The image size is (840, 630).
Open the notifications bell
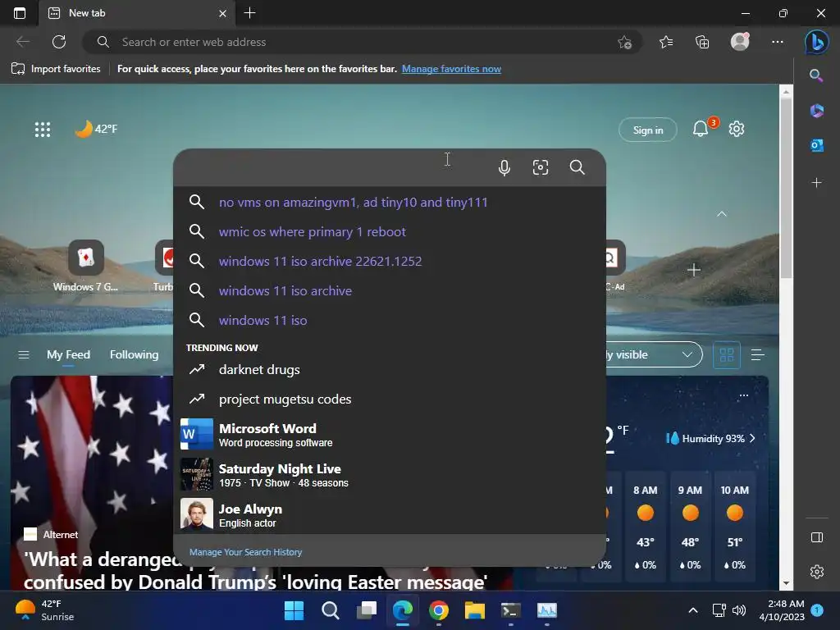[701, 129]
